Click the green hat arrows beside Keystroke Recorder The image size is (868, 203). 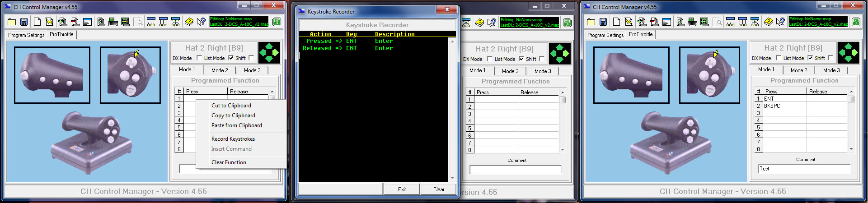point(560,54)
